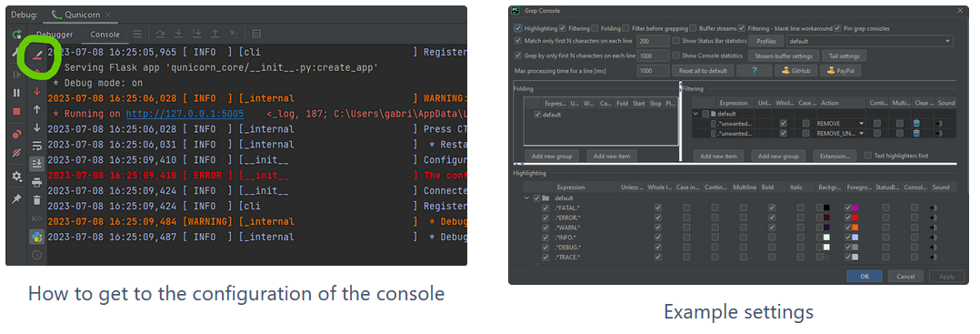Viewport: 980px width, 334px height.
Task: Collapse default group in Highlighting table
Action: (527, 198)
